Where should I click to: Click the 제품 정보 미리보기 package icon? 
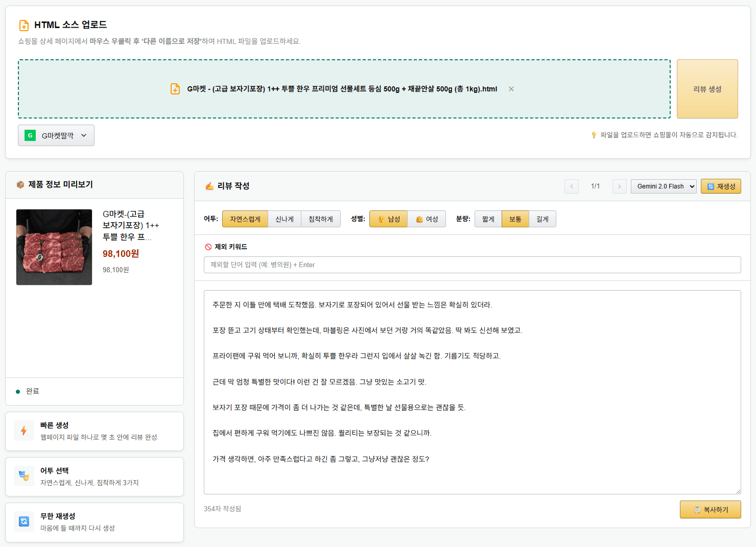20,184
